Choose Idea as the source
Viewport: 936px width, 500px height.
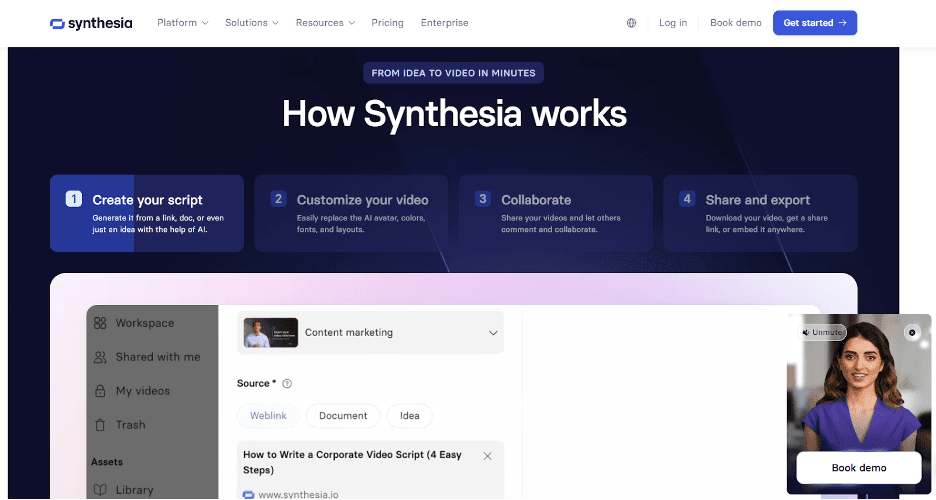click(x=410, y=416)
